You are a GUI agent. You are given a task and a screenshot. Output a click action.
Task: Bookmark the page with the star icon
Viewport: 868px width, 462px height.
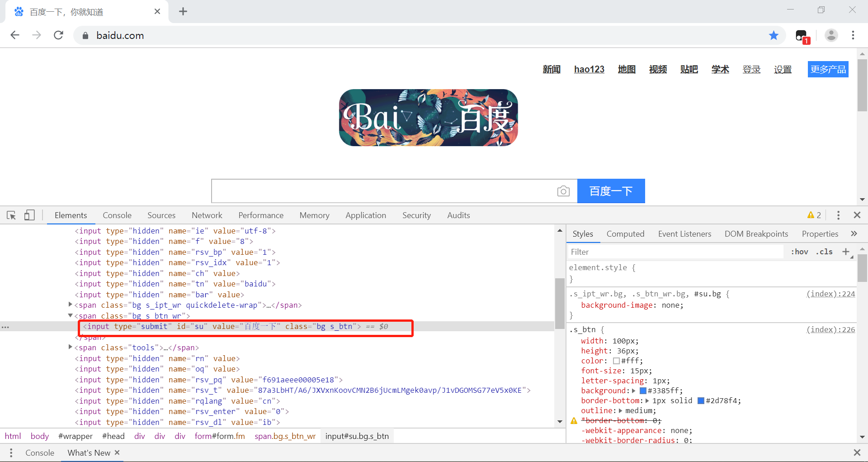774,35
